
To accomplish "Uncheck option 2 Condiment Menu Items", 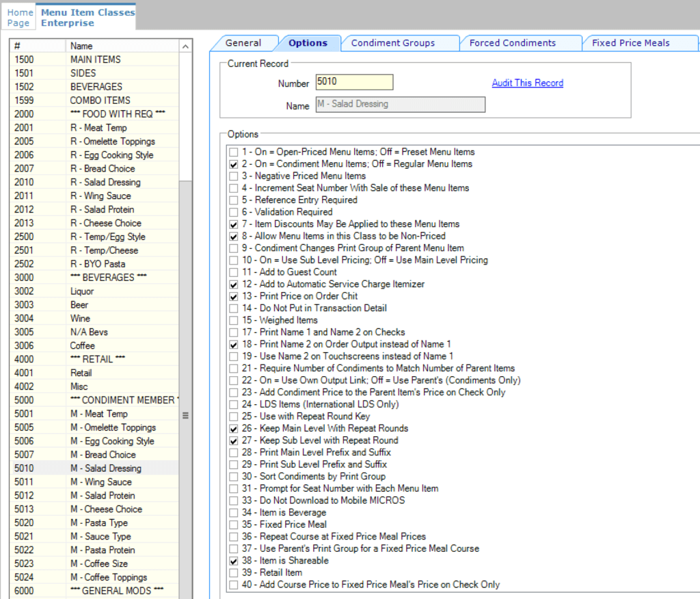I will 234,164.
